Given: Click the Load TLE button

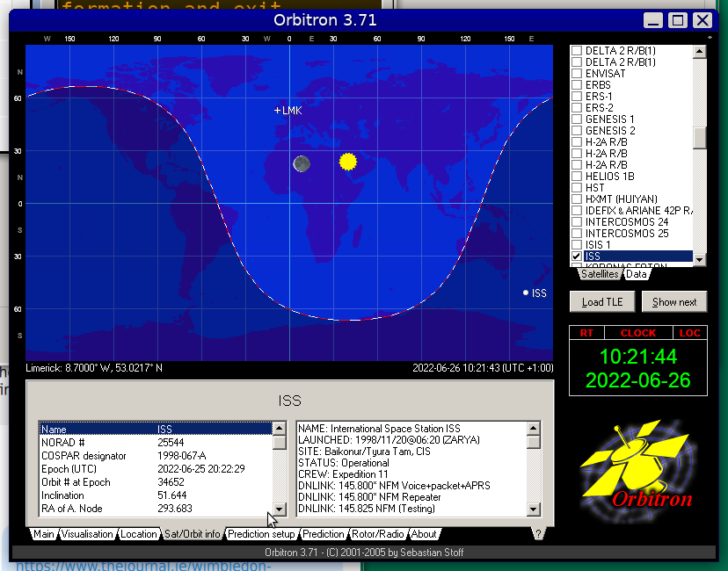Looking at the screenshot, I should 602,302.
